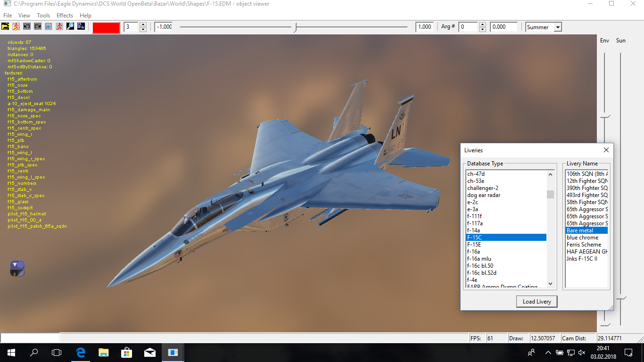Click Database Type list scroll-up arrow
The width and height of the screenshot is (644, 362).
pyautogui.click(x=550, y=174)
